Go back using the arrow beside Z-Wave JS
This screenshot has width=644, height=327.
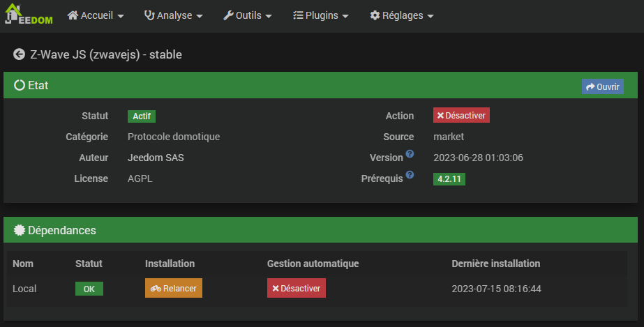click(x=19, y=54)
